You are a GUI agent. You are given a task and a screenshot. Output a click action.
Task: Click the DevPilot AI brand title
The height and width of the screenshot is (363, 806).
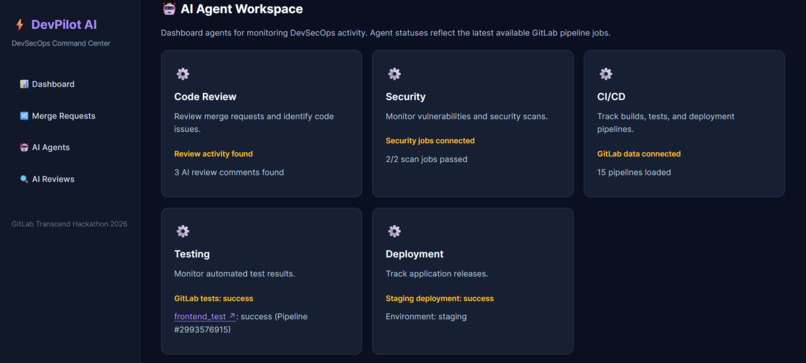[x=64, y=25]
